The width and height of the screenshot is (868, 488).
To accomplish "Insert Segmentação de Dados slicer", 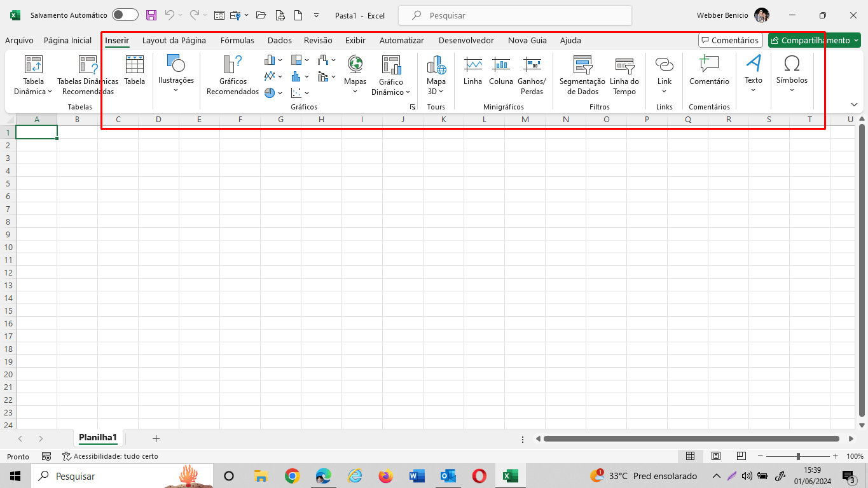I will click(582, 75).
